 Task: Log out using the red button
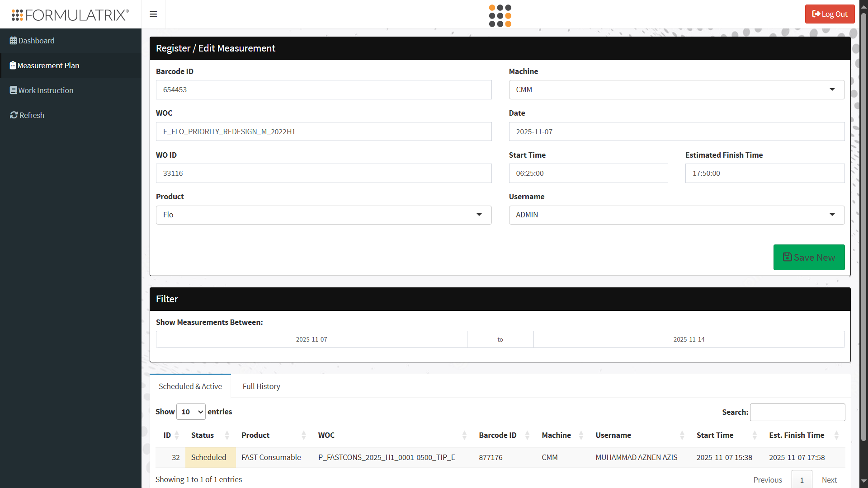[x=830, y=14]
